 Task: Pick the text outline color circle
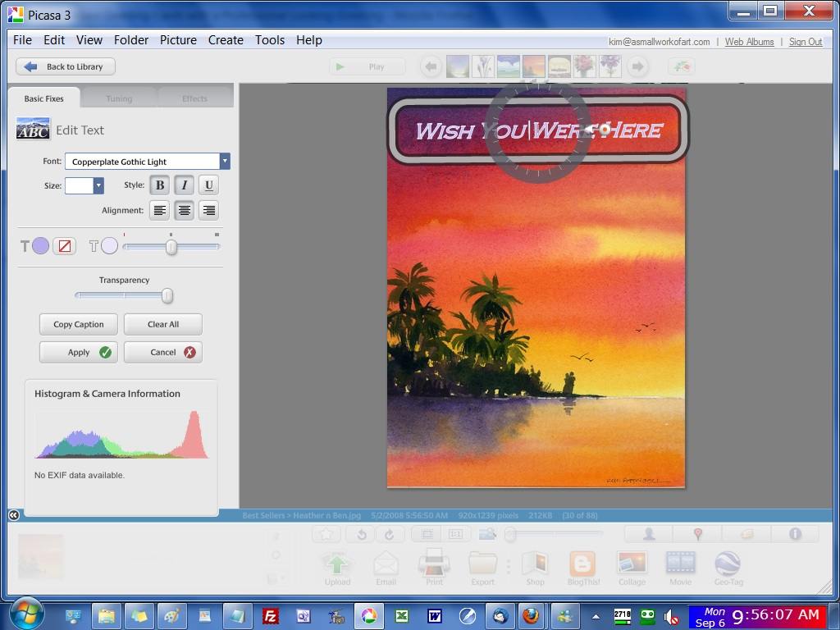109,246
